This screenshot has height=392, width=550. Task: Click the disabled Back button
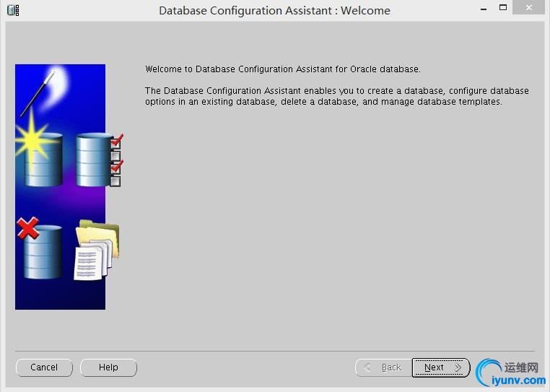coord(384,367)
